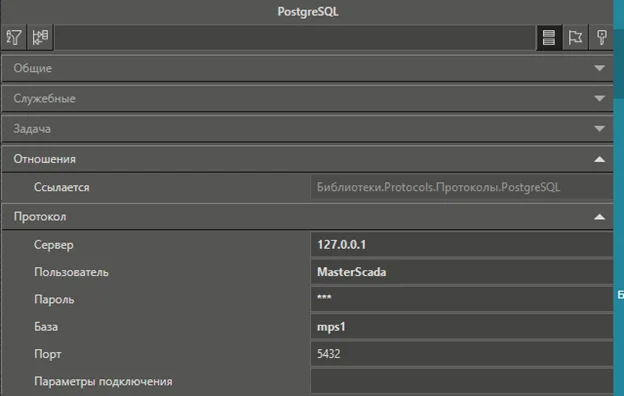Select the Служебные section header
Image resolution: width=624 pixels, height=396 pixels.
click(x=307, y=98)
